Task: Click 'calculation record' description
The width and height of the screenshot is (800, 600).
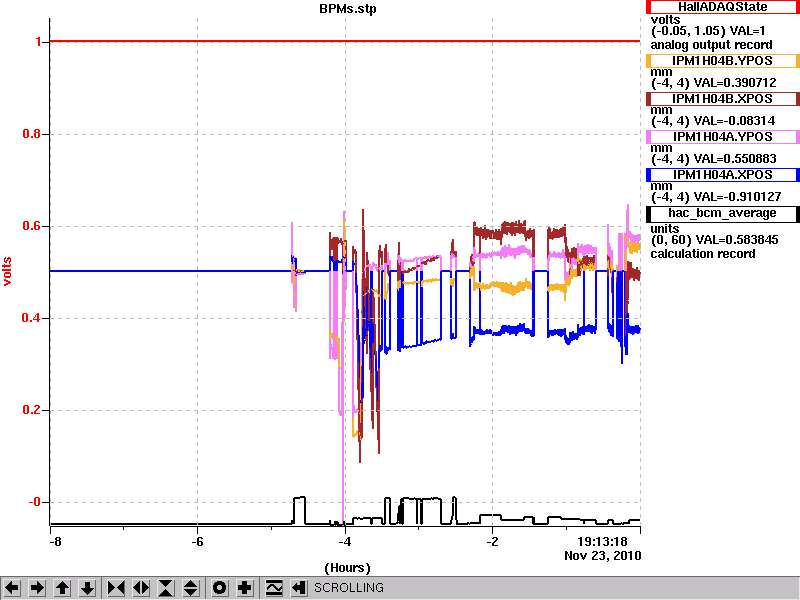Action: (x=703, y=254)
